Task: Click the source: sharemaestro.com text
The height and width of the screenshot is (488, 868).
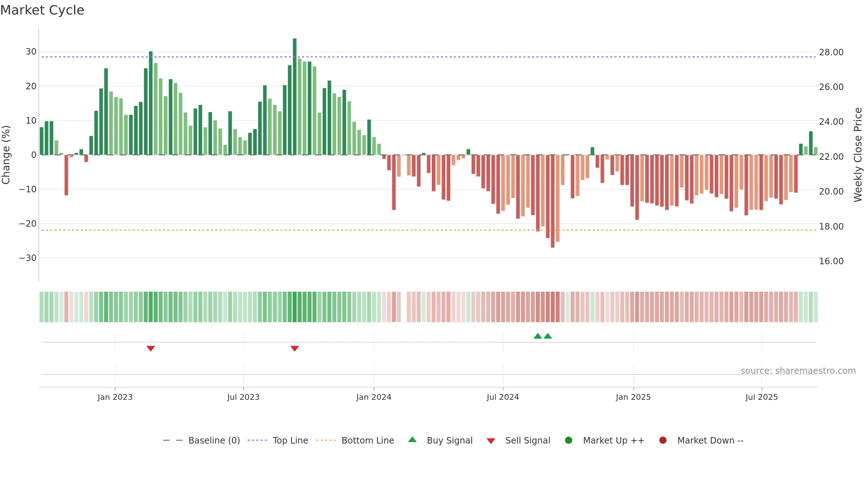Action: point(798,371)
